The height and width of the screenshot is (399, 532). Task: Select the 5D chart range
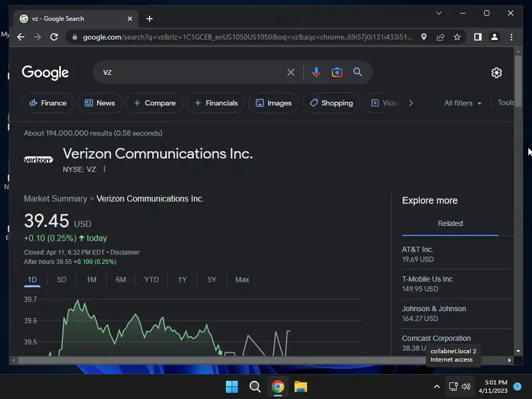click(62, 280)
